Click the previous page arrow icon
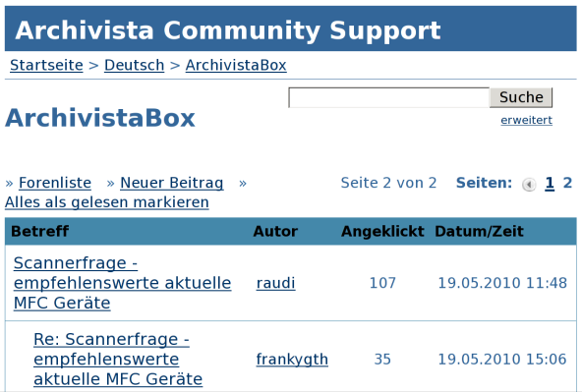The width and height of the screenshot is (582, 392). pos(529,184)
